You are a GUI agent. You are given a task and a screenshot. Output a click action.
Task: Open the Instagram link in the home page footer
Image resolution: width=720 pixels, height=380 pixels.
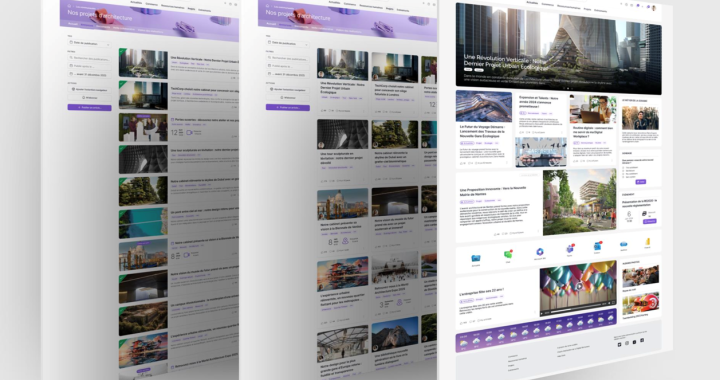[x=627, y=343]
